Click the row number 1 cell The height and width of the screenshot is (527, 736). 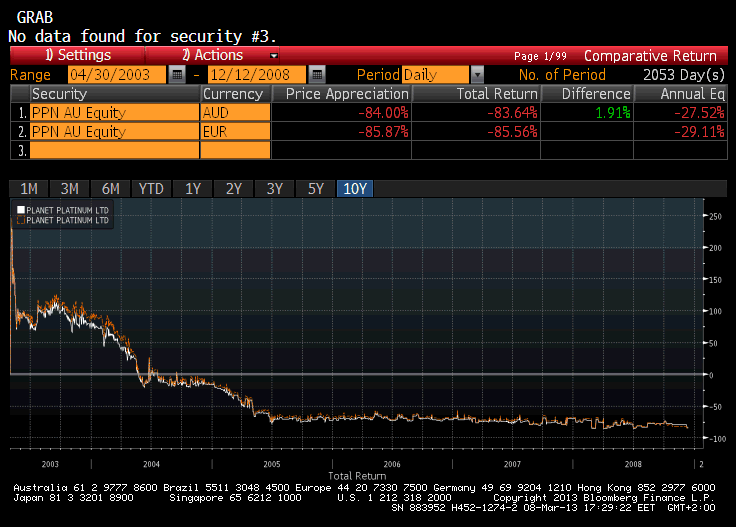(20, 113)
